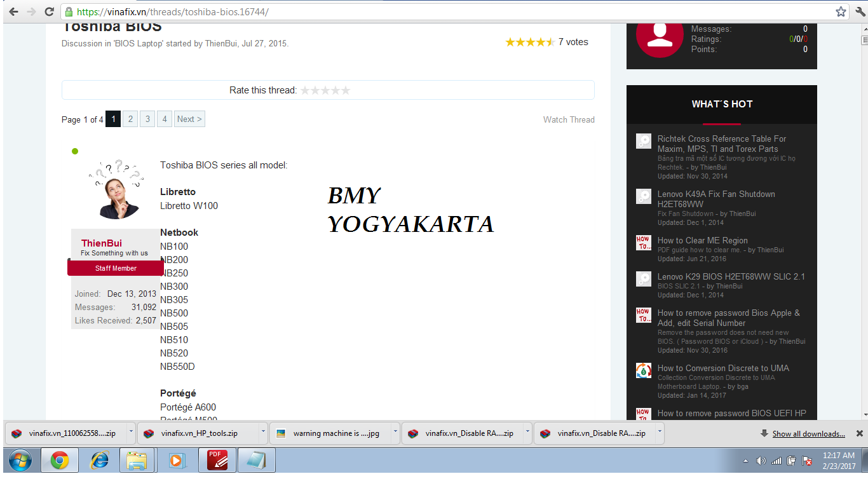Open dropdown for vinafix.vn_110062558 zip download

131,433
